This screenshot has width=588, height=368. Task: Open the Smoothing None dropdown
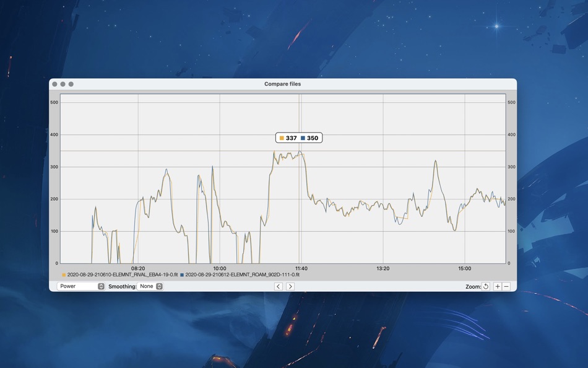(150, 286)
